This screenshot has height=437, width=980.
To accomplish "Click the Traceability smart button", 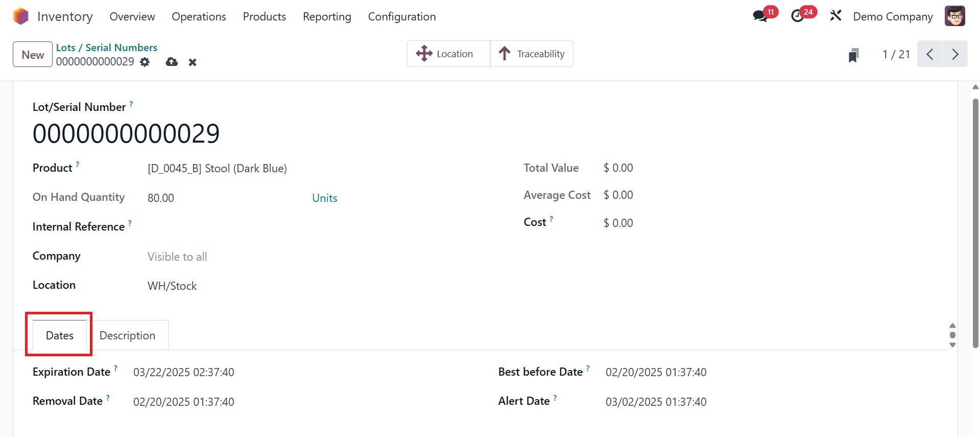I will [532, 54].
